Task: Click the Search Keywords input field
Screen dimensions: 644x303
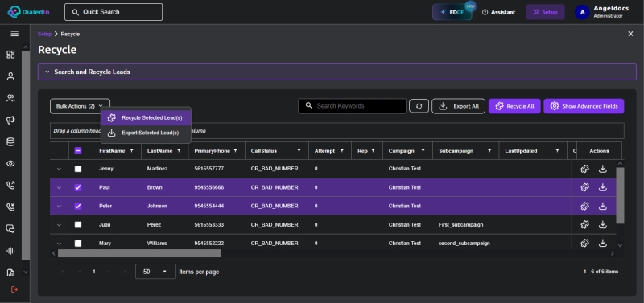Action: 352,106
